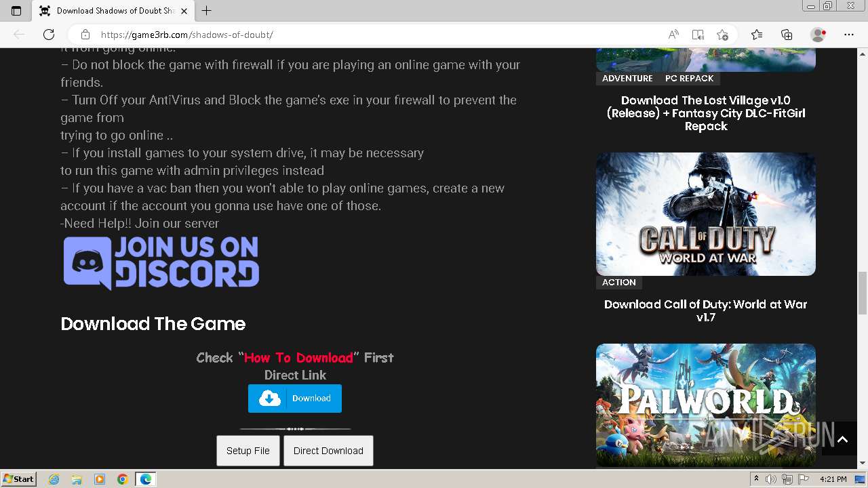Viewport: 868px width, 488px height.
Task: Open Settings and more ellipsis menu
Action: (x=849, y=35)
